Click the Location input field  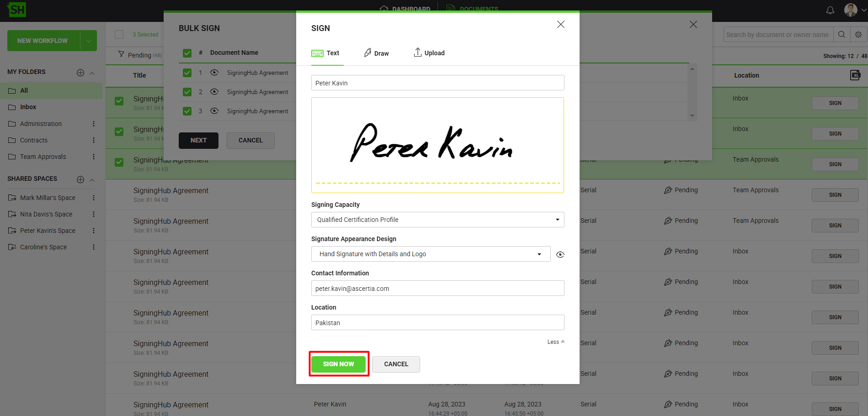(x=437, y=322)
